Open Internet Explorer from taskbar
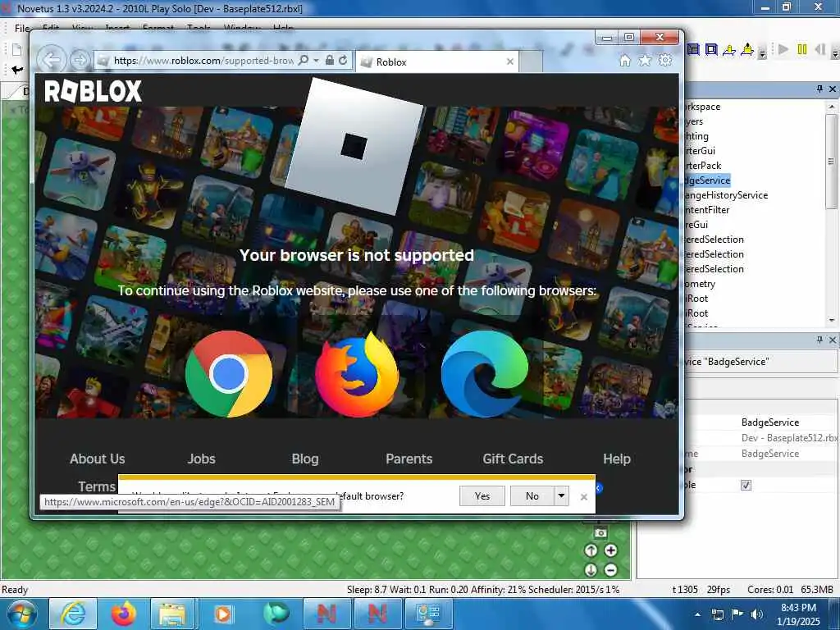840x630 pixels. click(73, 614)
